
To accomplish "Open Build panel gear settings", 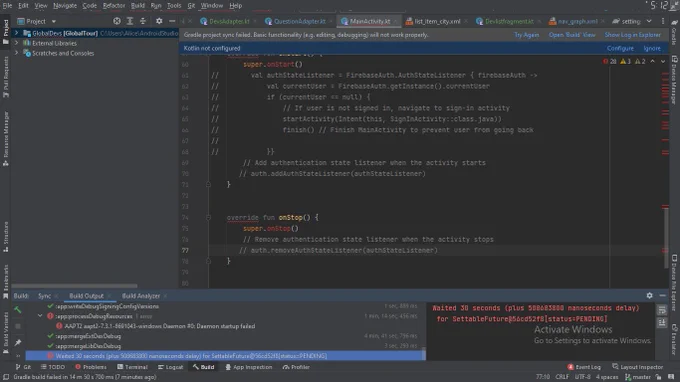I will point(650,295).
